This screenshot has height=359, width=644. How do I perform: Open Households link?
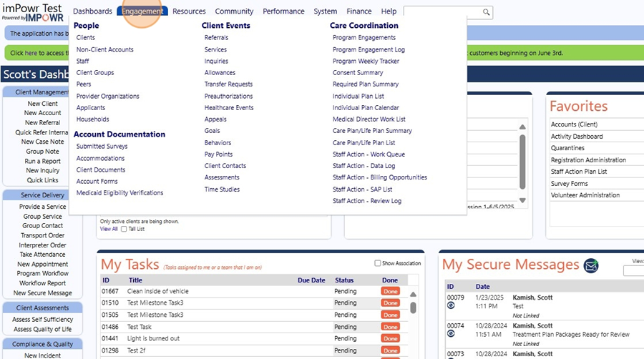[x=92, y=119]
